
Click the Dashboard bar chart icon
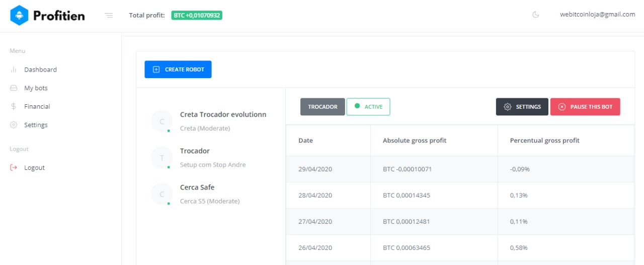pyautogui.click(x=14, y=70)
